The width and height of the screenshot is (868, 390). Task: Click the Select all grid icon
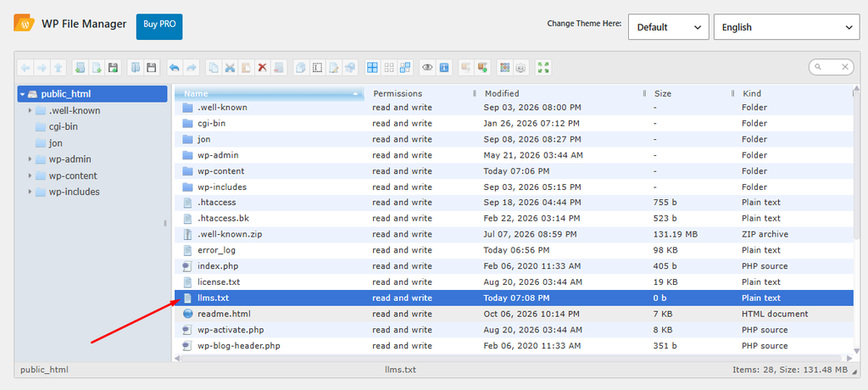pos(373,68)
